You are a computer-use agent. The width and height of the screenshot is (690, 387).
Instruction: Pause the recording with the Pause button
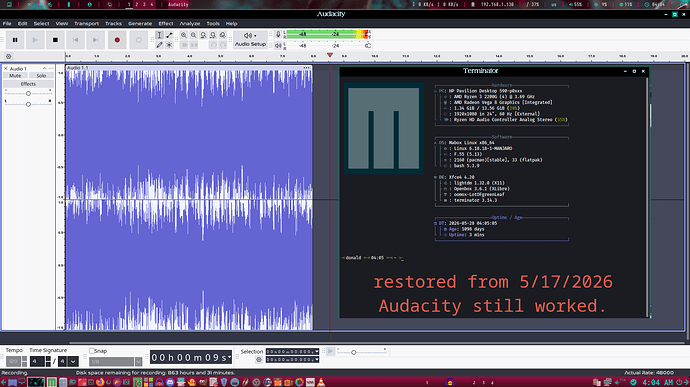15,40
